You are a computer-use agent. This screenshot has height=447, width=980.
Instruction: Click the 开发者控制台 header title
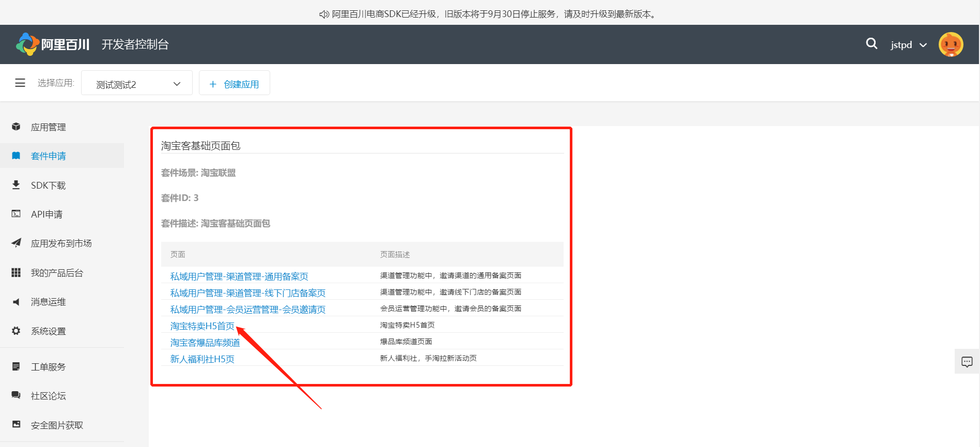135,44
